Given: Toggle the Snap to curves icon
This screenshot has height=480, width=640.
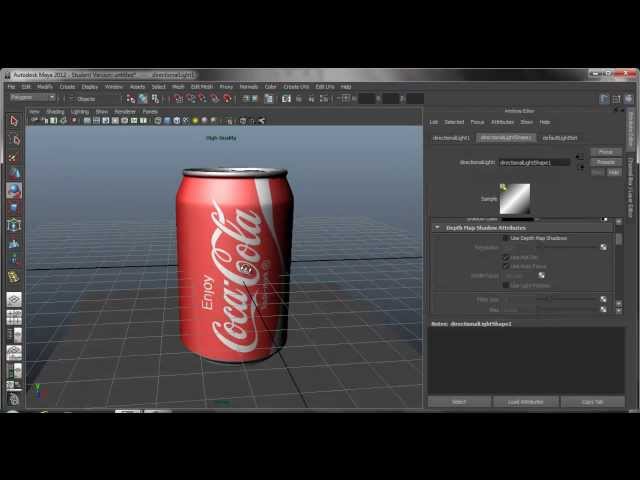Looking at the screenshot, I should click(191, 99).
